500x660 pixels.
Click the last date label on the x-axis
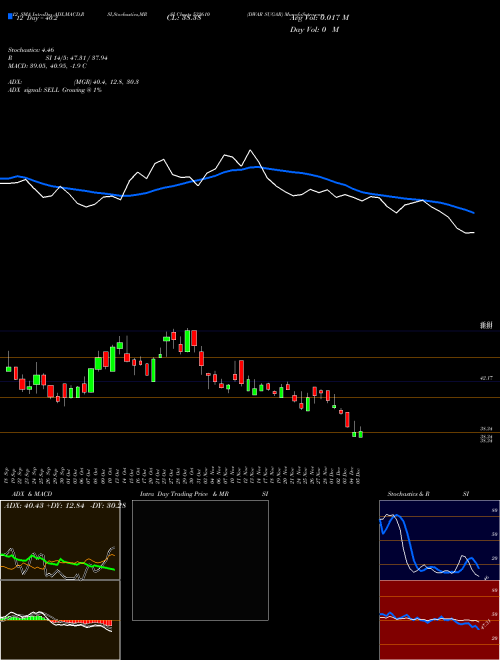coord(359,475)
